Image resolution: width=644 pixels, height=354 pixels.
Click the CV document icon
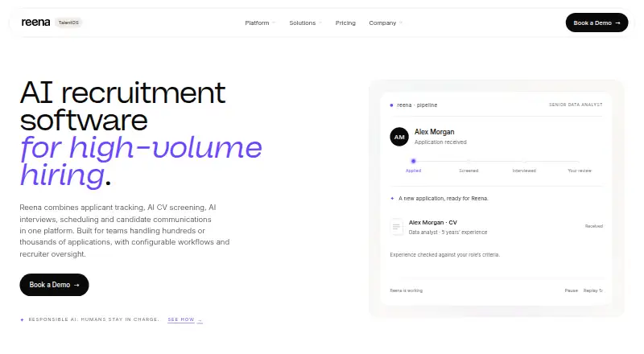click(396, 227)
